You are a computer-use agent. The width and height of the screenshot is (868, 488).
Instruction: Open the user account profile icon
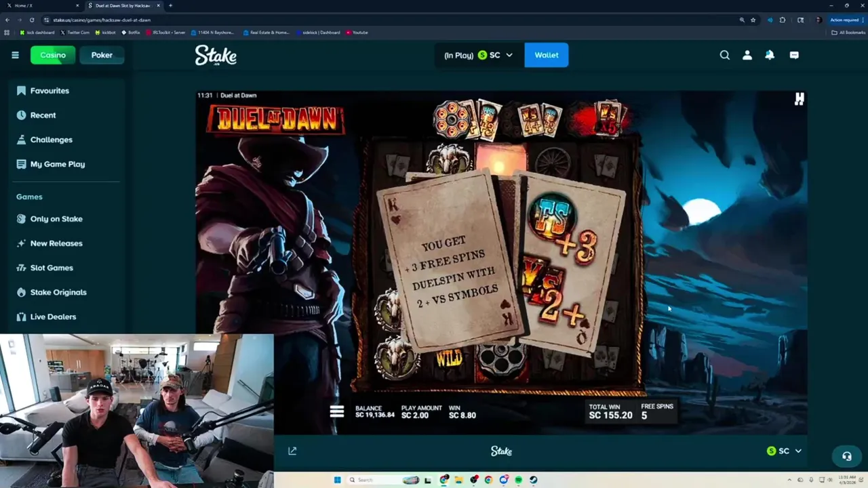tap(747, 55)
